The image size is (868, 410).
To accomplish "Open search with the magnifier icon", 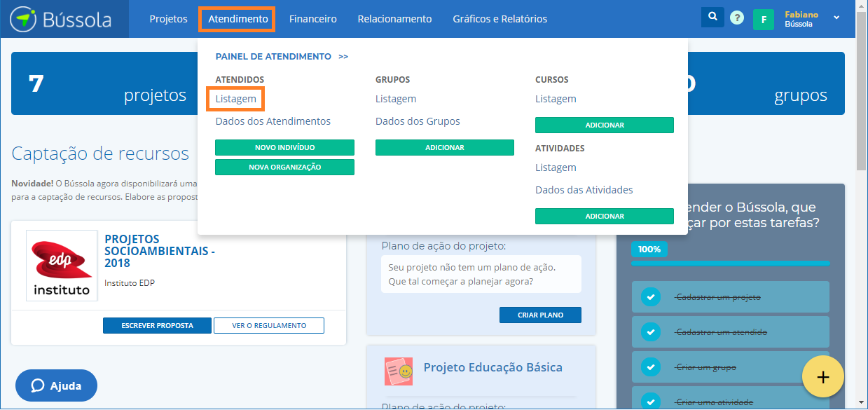I will (712, 18).
